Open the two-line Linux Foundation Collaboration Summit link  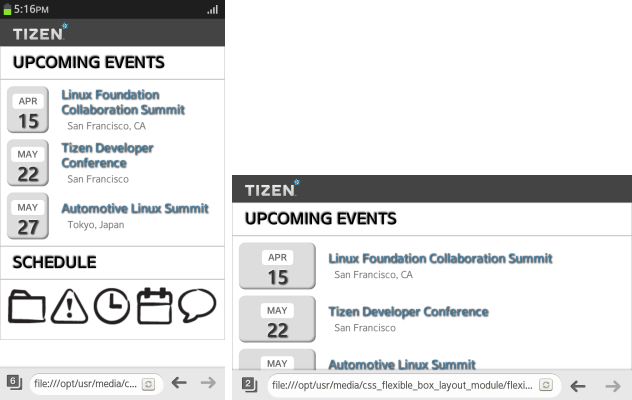[123, 102]
